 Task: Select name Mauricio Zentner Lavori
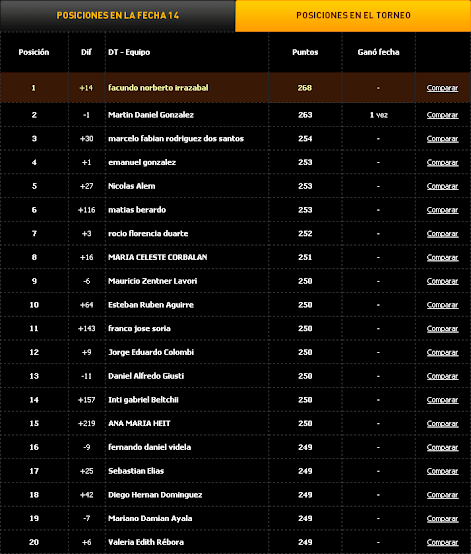(x=153, y=281)
